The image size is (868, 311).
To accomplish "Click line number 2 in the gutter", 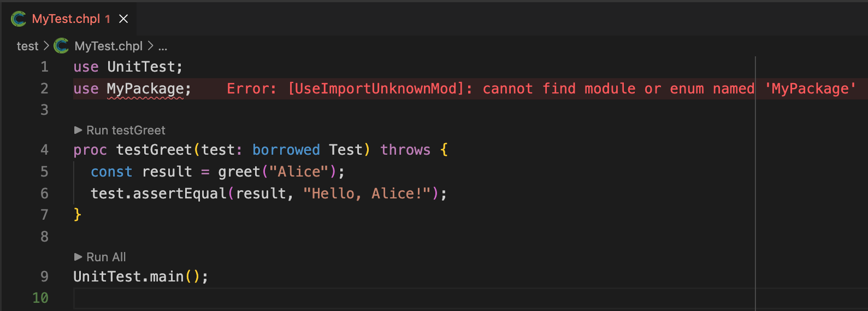I will pos(44,89).
